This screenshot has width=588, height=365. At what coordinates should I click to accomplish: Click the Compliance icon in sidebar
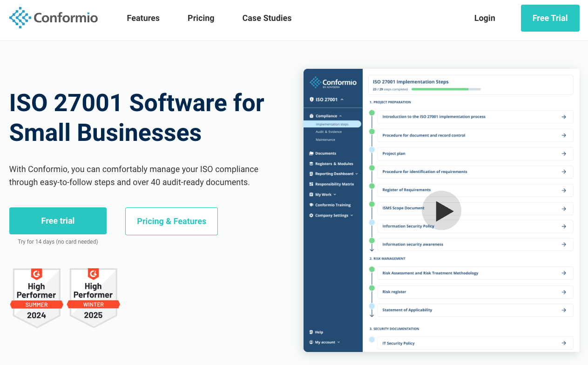pyautogui.click(x=311, y=116)
